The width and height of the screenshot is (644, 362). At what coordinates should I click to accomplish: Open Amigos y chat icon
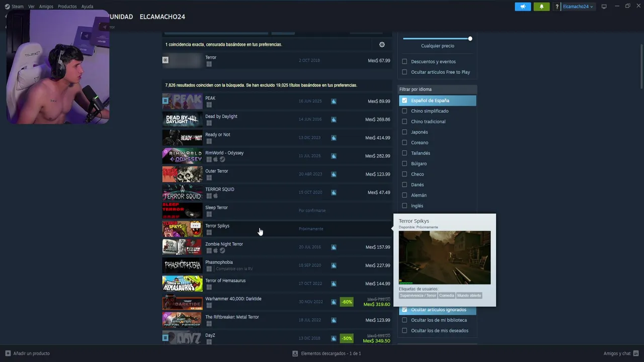pyautogui.click(x=636, y=353)
